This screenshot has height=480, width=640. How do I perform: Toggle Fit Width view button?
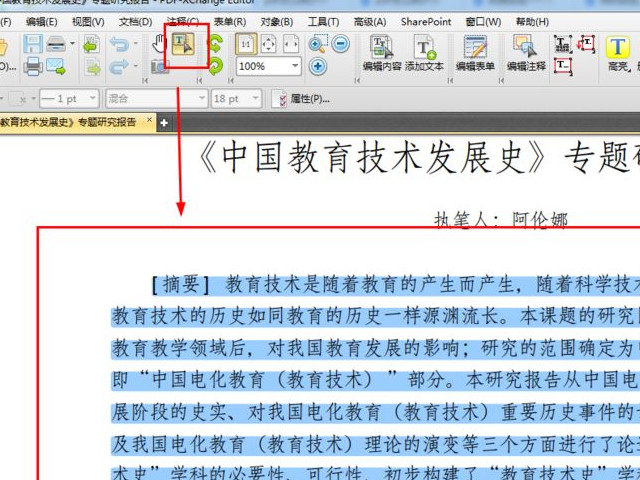pos(291,44)
